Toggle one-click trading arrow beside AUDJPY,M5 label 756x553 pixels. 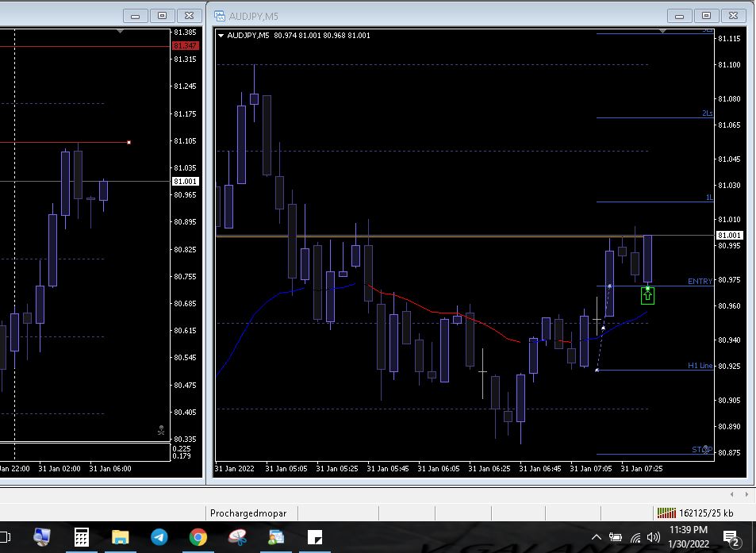click(221, 35)
